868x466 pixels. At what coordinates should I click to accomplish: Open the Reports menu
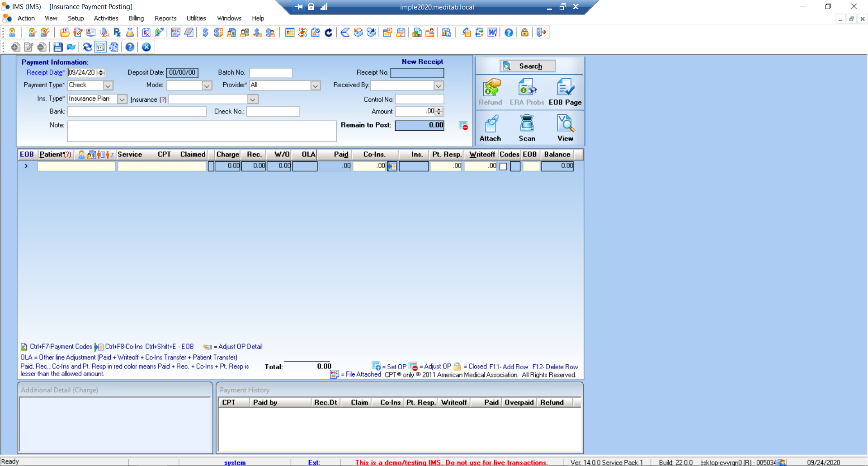[x=165, y=18]
